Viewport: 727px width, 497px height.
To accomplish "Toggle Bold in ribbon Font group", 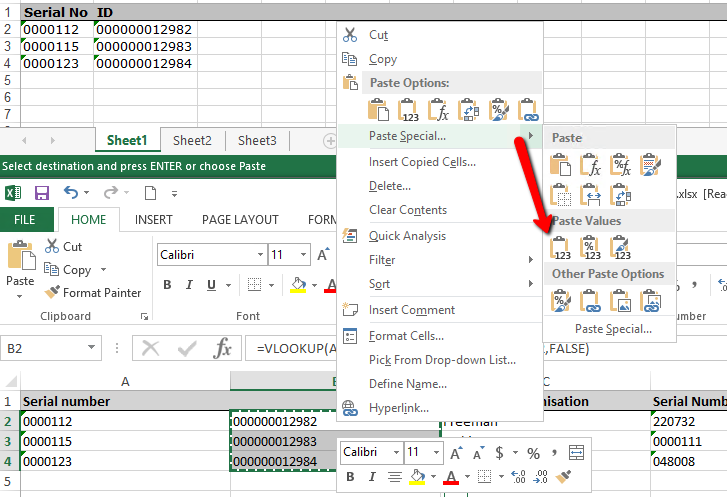I will point(167,284).
